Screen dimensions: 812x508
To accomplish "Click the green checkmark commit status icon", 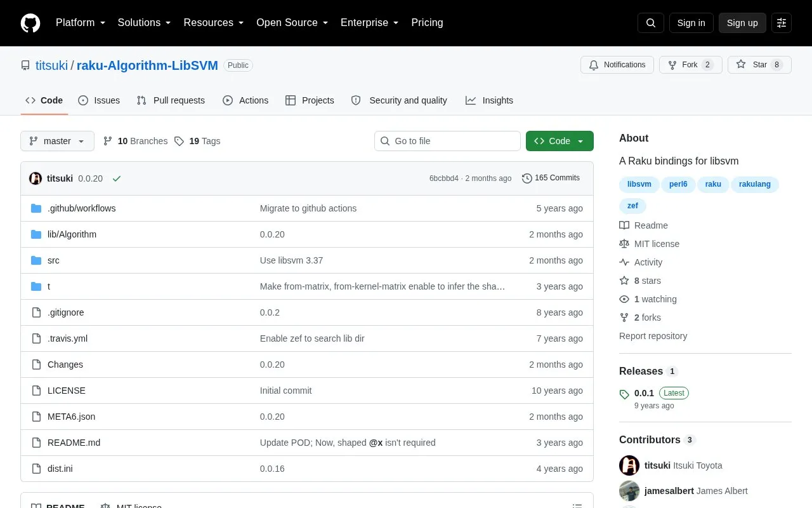I will [117, 178].
